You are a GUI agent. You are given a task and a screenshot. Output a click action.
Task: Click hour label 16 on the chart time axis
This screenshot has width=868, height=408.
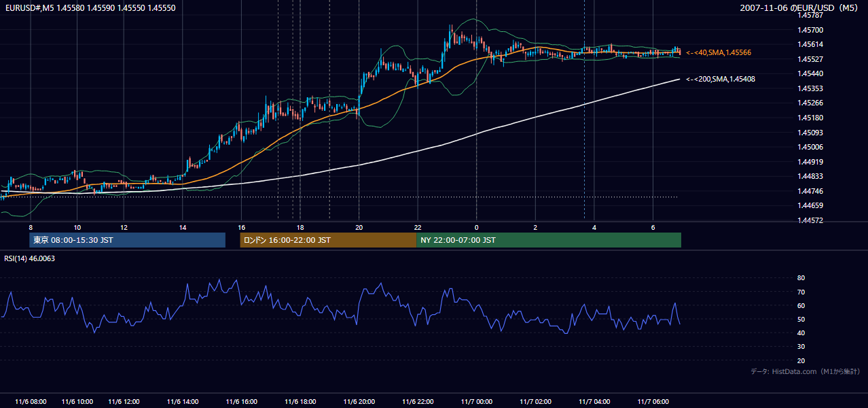pyautogui.click(x=242, y=227)
